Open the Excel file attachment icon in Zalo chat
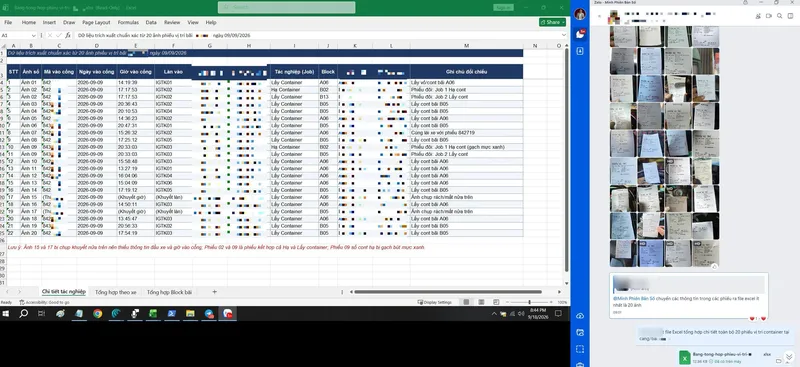Viewport: 800px width, 367px height. tap(684, 357)
